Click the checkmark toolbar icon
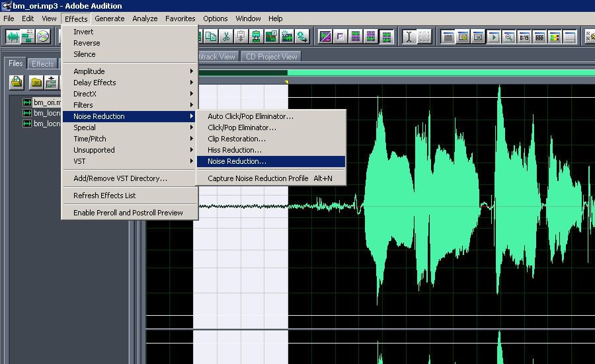The image size is (595, 364). tap(340, 37)
